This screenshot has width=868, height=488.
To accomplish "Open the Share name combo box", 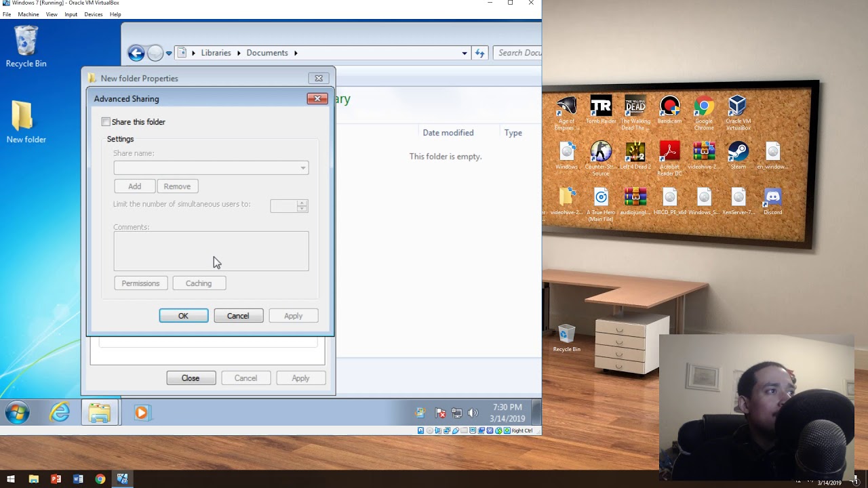I will (211, 168).
